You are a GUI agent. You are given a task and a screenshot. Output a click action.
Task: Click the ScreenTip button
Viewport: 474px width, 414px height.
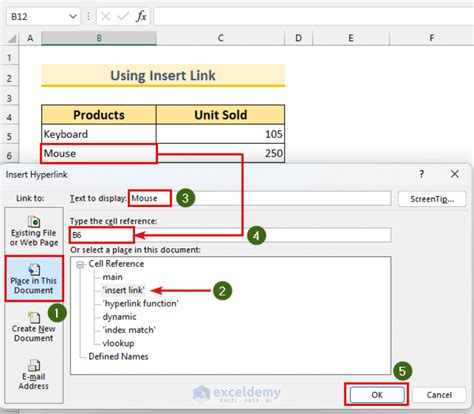coord(432,199)
